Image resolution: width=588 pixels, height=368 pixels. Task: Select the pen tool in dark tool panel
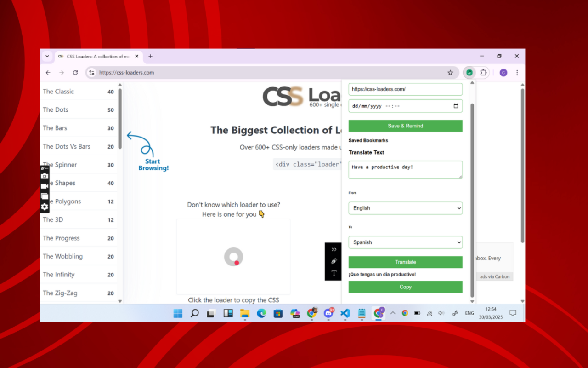tap(334, 261)
